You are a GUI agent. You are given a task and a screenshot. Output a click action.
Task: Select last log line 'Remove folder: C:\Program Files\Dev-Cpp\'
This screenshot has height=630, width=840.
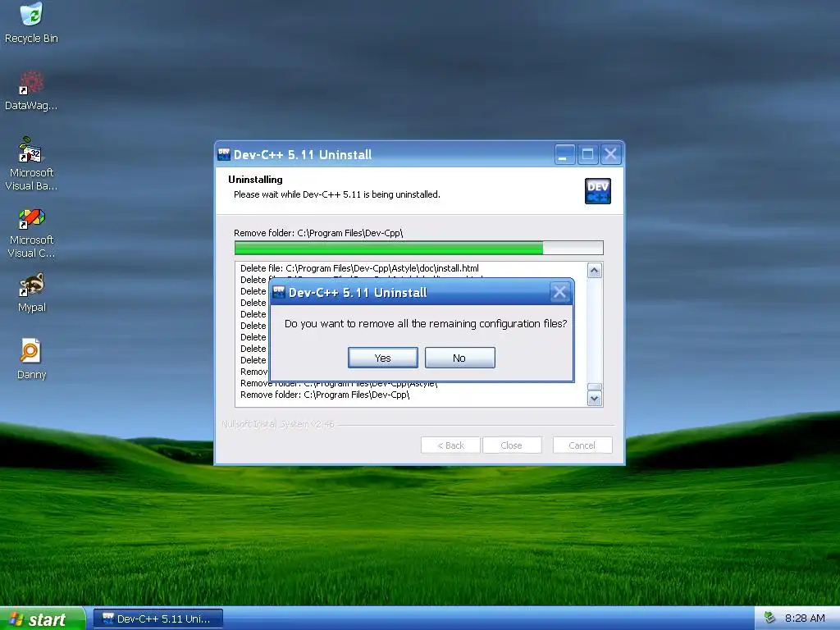(325, 395)
